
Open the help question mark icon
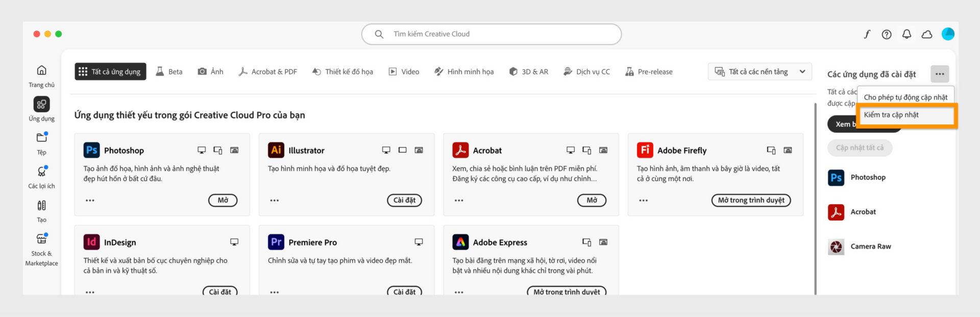[887, 34]
